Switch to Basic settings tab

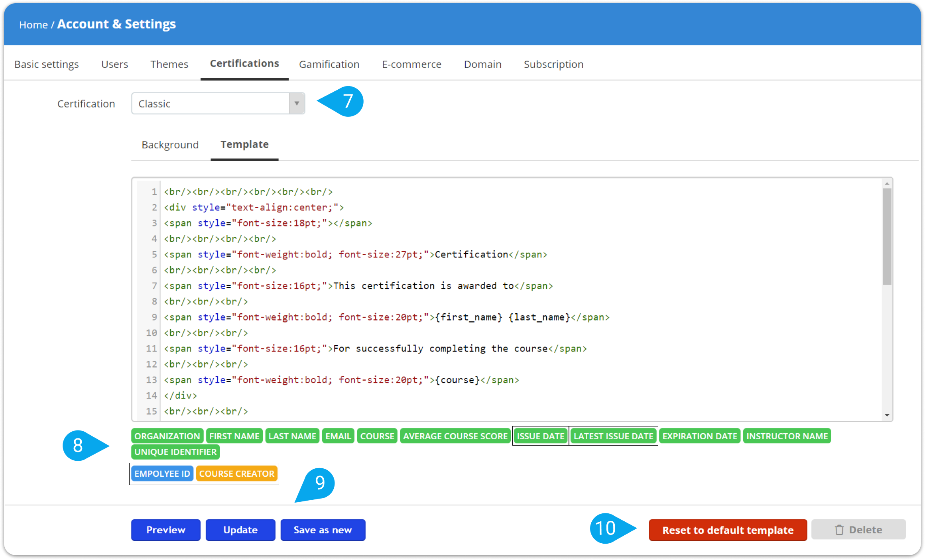click(x=47, y=64)
